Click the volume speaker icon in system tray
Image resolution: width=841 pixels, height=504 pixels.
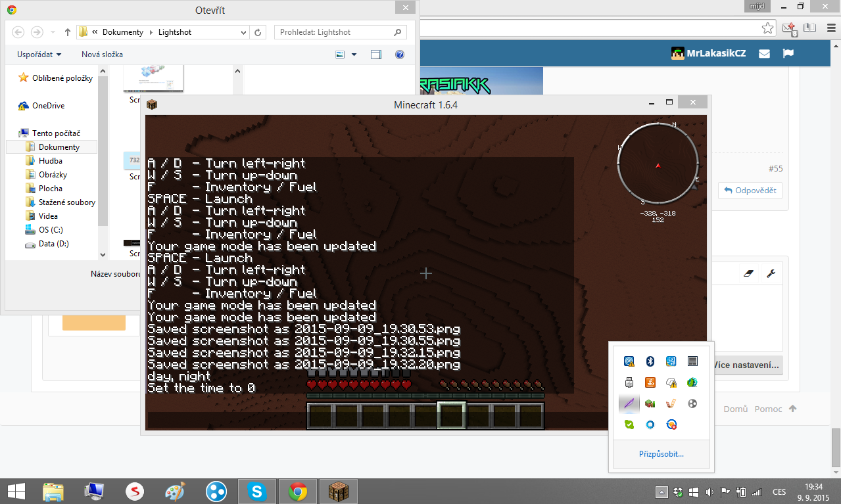(x=709, y=492)
